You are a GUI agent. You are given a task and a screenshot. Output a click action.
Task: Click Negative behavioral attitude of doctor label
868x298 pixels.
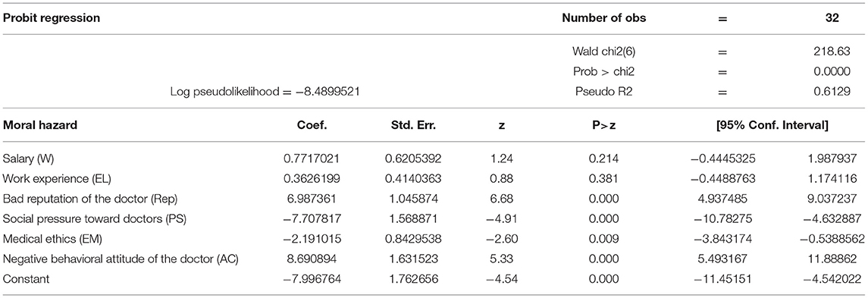point(121,258)
